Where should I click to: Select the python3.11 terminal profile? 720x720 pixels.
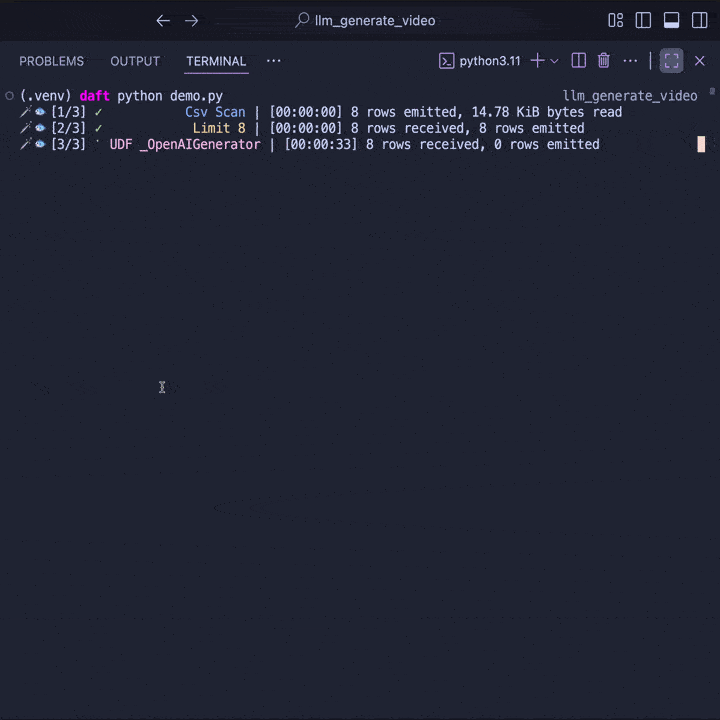(x=480, y=61)
